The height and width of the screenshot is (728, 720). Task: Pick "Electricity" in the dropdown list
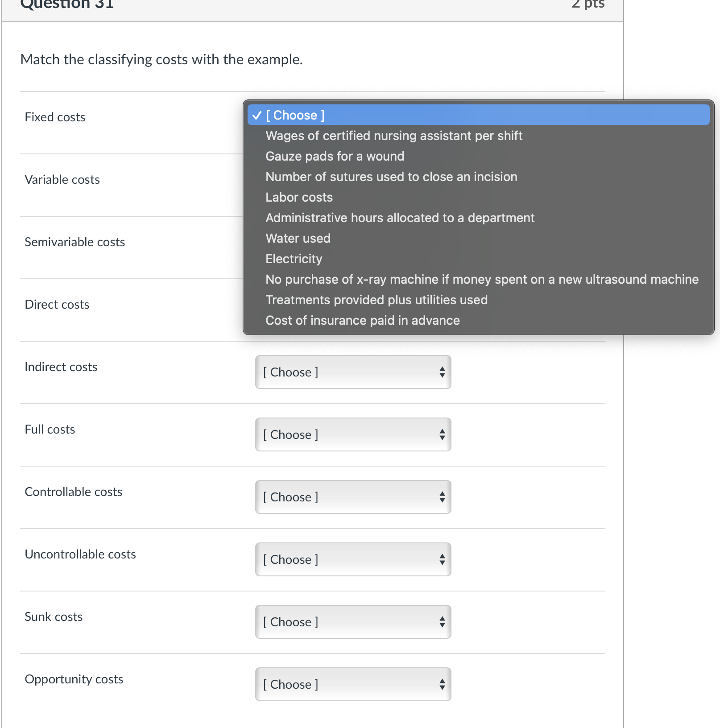[294, 259]
